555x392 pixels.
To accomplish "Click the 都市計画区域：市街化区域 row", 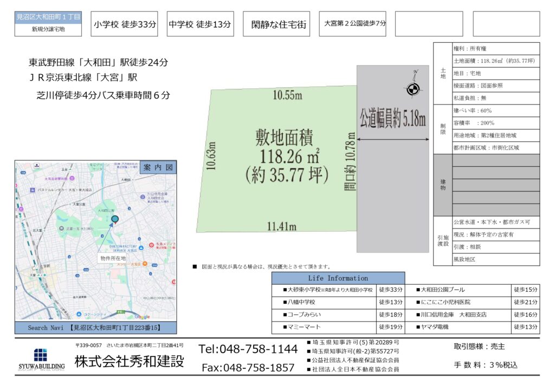I will pos(496,148).
